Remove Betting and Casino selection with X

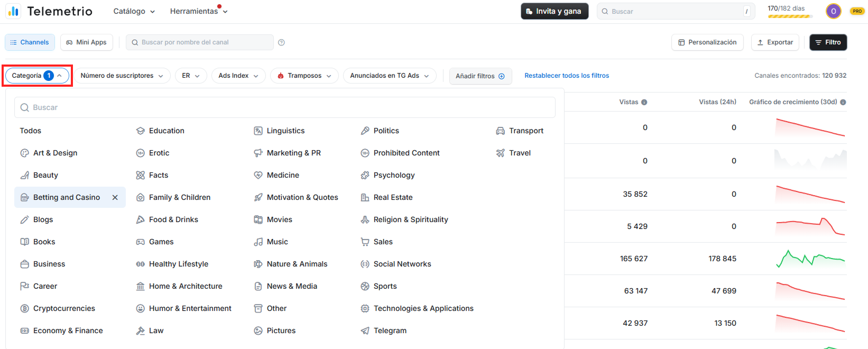[x=115, y=197]
